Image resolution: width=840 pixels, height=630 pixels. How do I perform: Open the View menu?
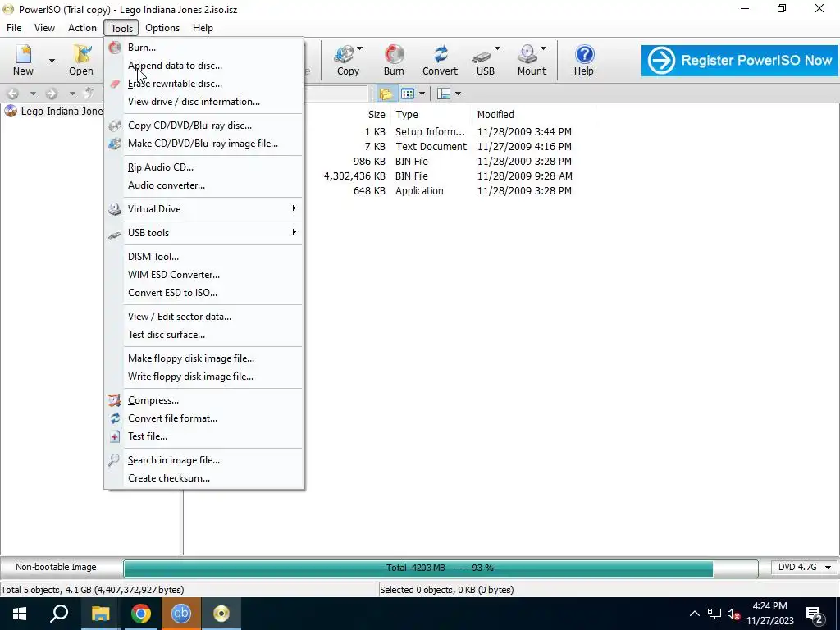[44, 28]
